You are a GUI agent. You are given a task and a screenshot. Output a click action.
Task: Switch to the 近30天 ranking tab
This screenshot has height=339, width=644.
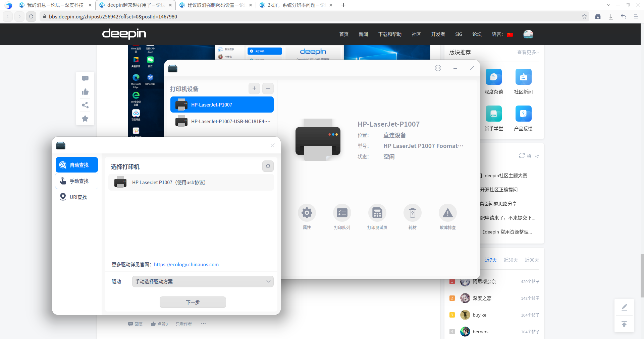[511, 260]
